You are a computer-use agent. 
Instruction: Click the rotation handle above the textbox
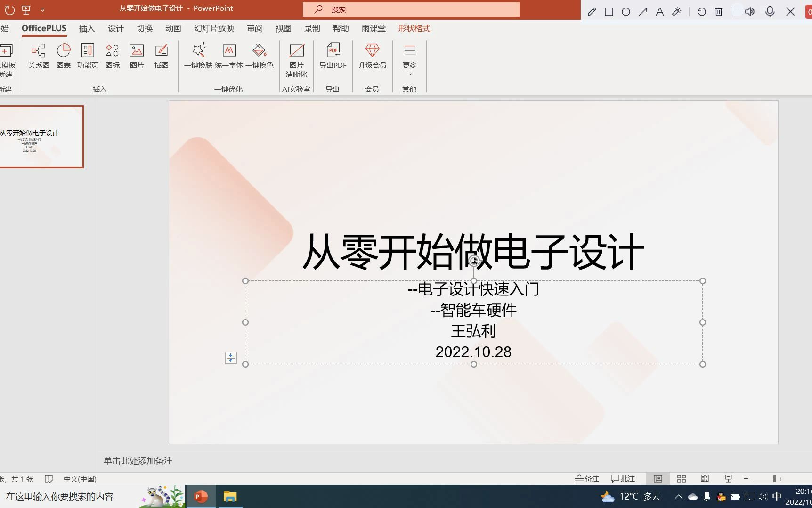(x=474, y=260)
